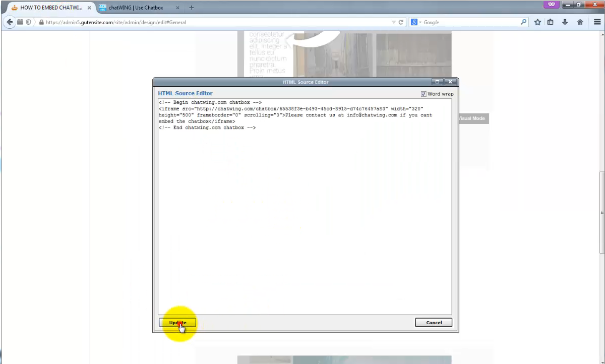Open the URL history dropdown arrow

pyautogui.click(x=394, y=22)
